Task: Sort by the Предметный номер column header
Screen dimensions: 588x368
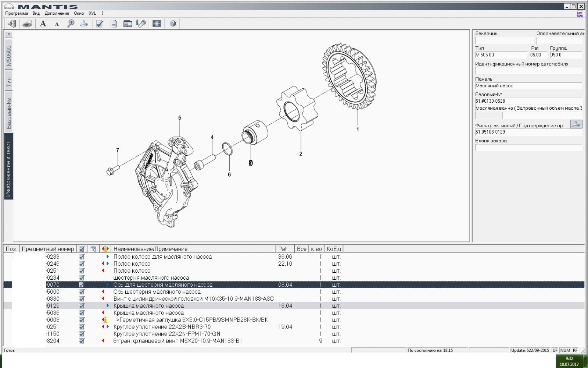Action: click(x=48, y=249)
